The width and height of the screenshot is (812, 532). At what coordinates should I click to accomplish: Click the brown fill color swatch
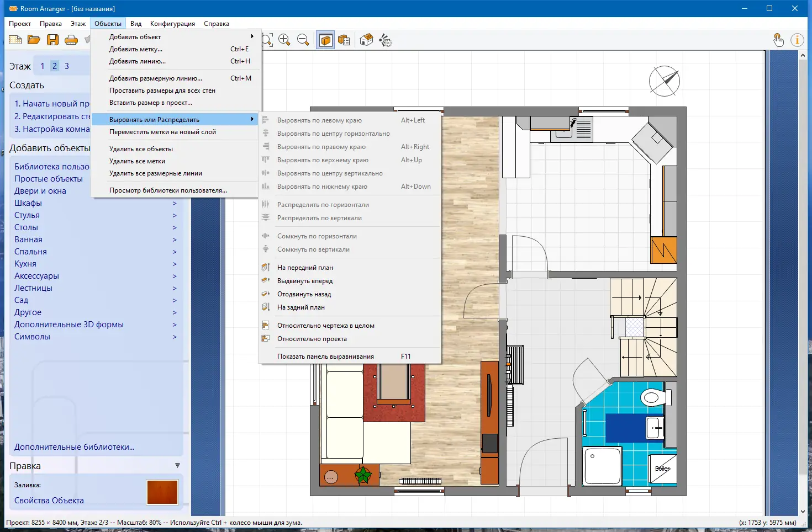162,492
